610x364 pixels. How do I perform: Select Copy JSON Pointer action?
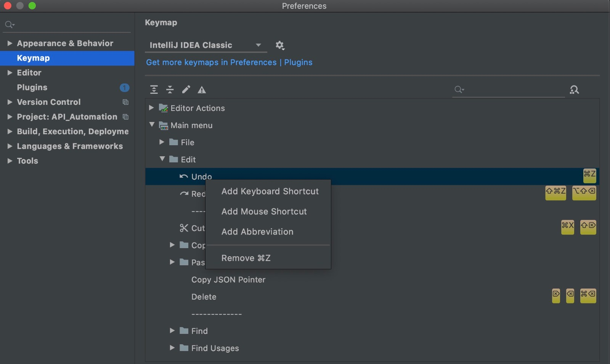(x=228, y=280)
